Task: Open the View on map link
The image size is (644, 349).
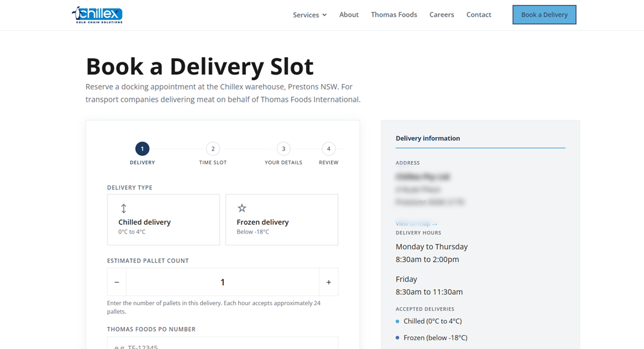Action: pyautogui.click(x=417, y=224)
